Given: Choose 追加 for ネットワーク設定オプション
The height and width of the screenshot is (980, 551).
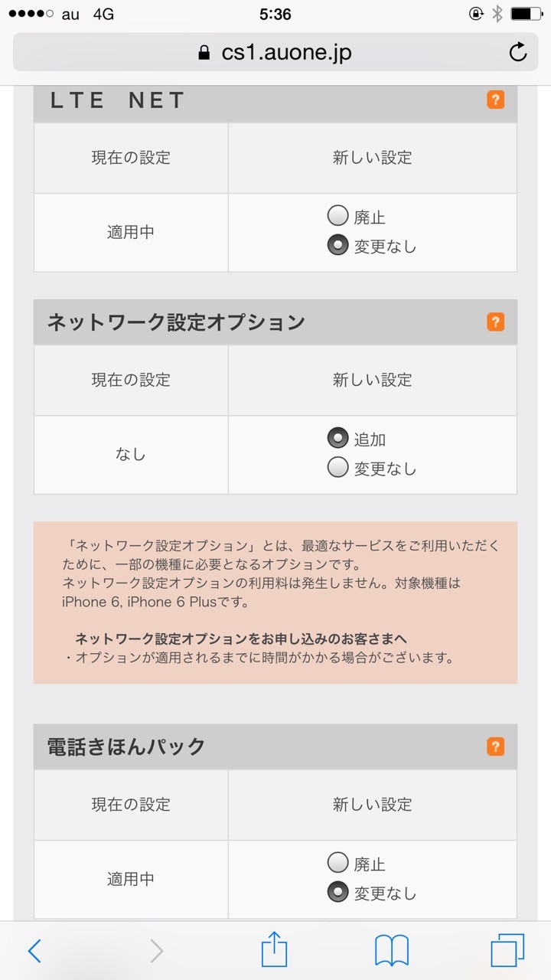Looking at the screenshot, I should pyautogui.click(x=337, y=439).
